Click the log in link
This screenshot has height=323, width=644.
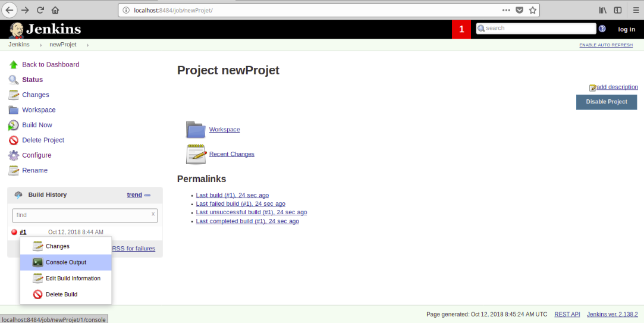[x=626, y=29]
